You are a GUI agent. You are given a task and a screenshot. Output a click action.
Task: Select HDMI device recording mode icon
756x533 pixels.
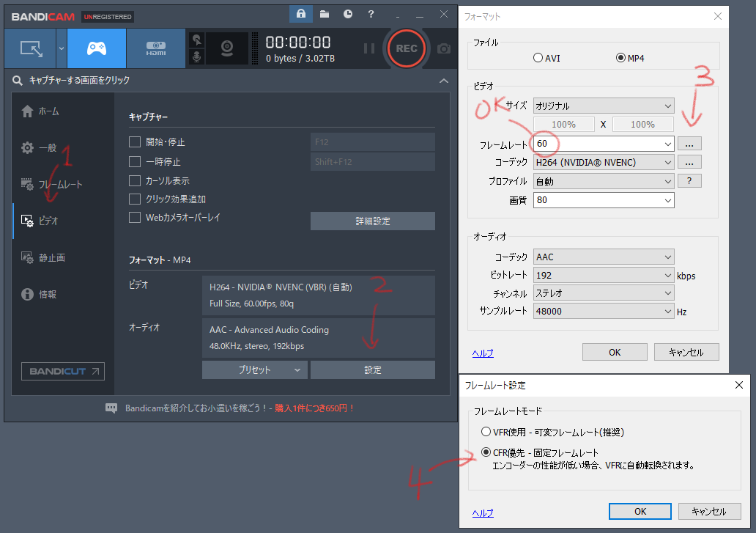pyautogui.click(x=156, y=48)
